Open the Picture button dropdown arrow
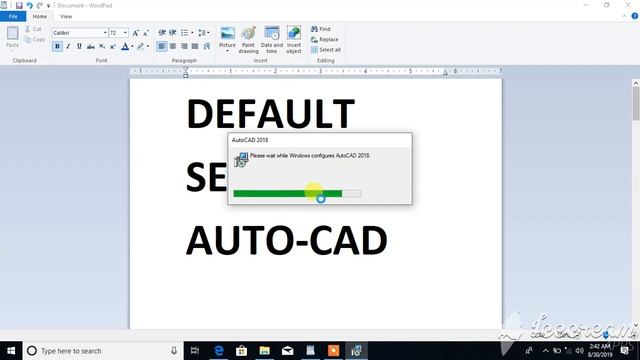 227,51
